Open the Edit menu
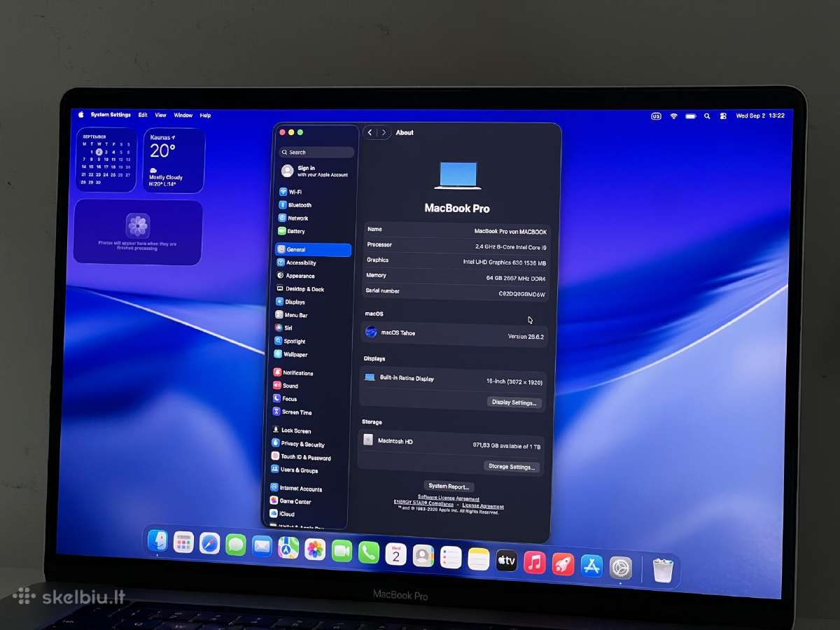Screen dimensions: 840x630 tap(143, 115)
